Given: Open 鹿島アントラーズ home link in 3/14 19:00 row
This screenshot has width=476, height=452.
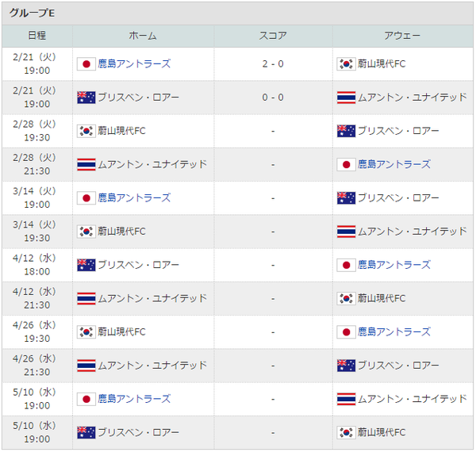Looking at the screenshot, I should (134, 198).
